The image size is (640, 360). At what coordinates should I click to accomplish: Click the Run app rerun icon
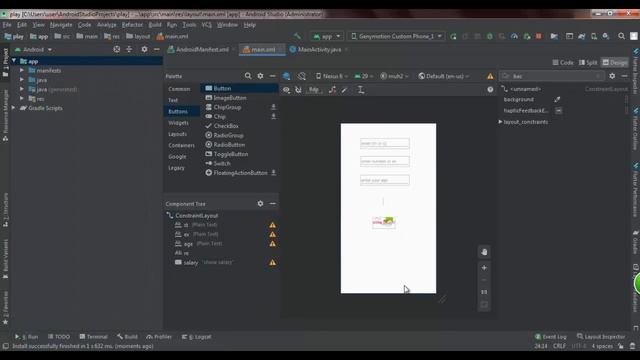[453, 36]
